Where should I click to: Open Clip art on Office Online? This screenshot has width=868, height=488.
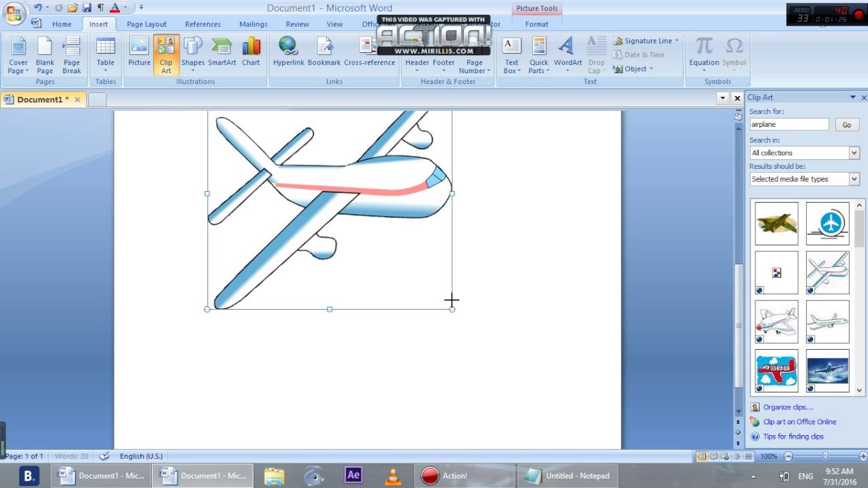798,422
